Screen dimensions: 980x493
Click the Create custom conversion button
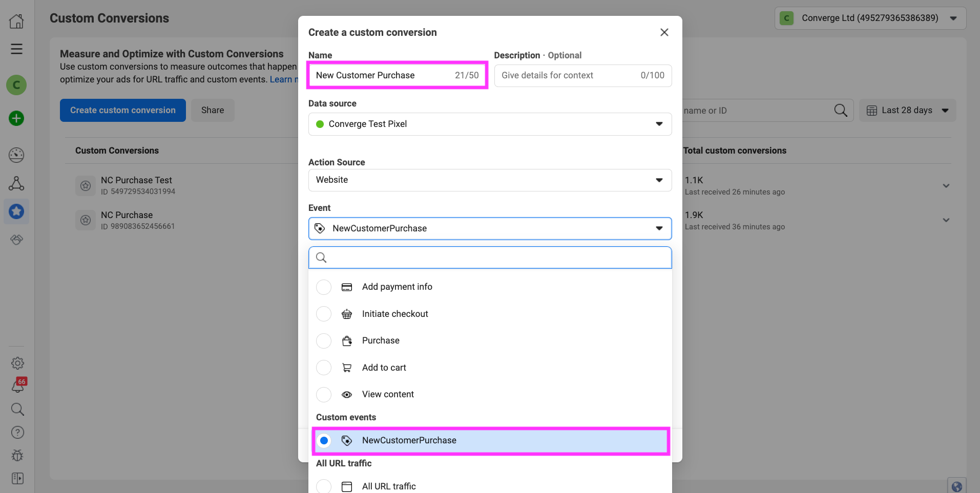click(123, 111)
